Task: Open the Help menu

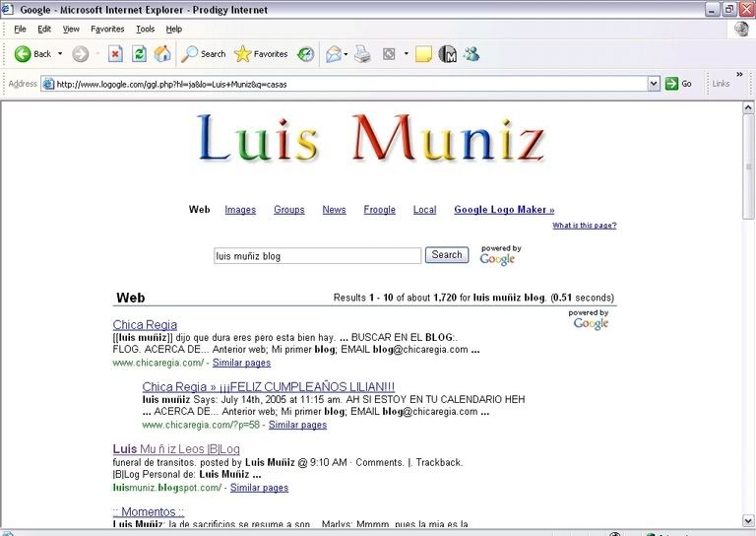Action: pos(174,29)
